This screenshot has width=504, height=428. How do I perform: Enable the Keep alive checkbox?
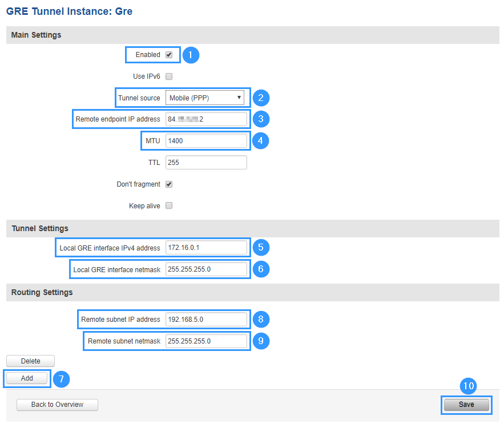tap(169, 206)
